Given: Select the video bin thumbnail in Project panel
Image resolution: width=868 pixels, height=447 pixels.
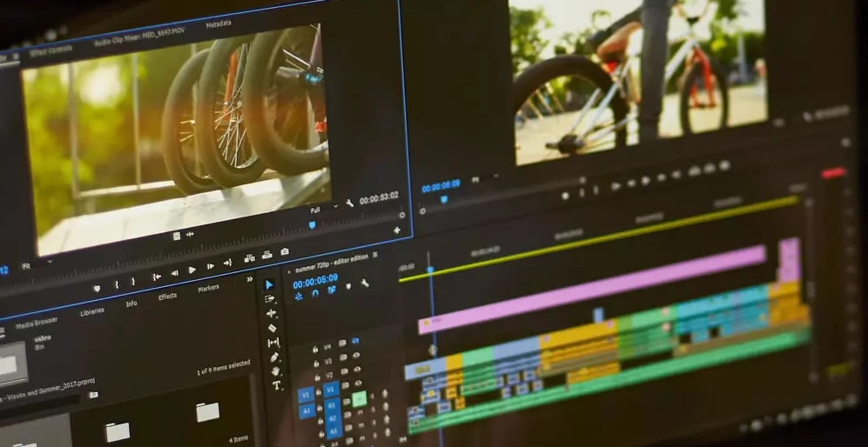Looking at the screenshot, I should (12, 364).
